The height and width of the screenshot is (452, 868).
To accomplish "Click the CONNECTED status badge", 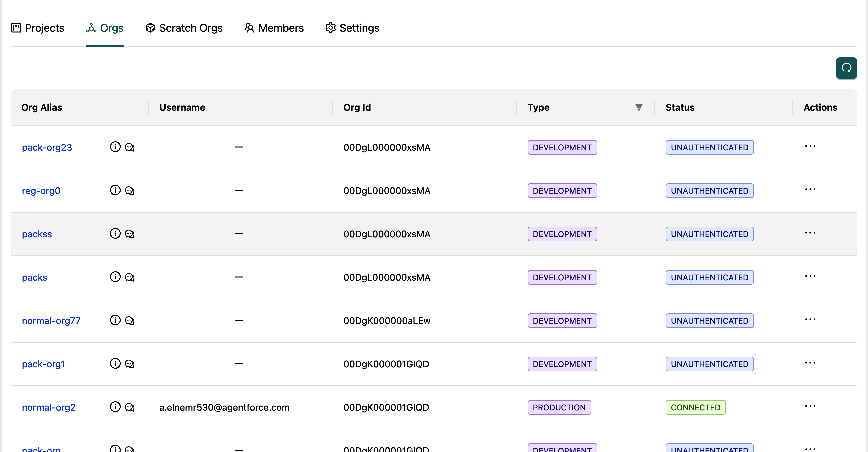I will [x=695, y=407].
